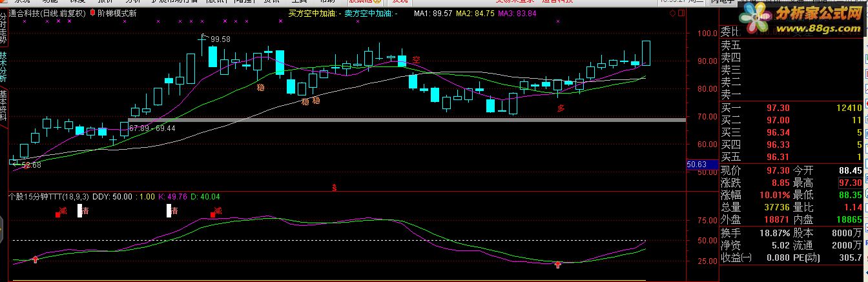The image size is (868, 282).
Task: Select the 买五 bid price 96.31
Action: [x=778, y=157]
